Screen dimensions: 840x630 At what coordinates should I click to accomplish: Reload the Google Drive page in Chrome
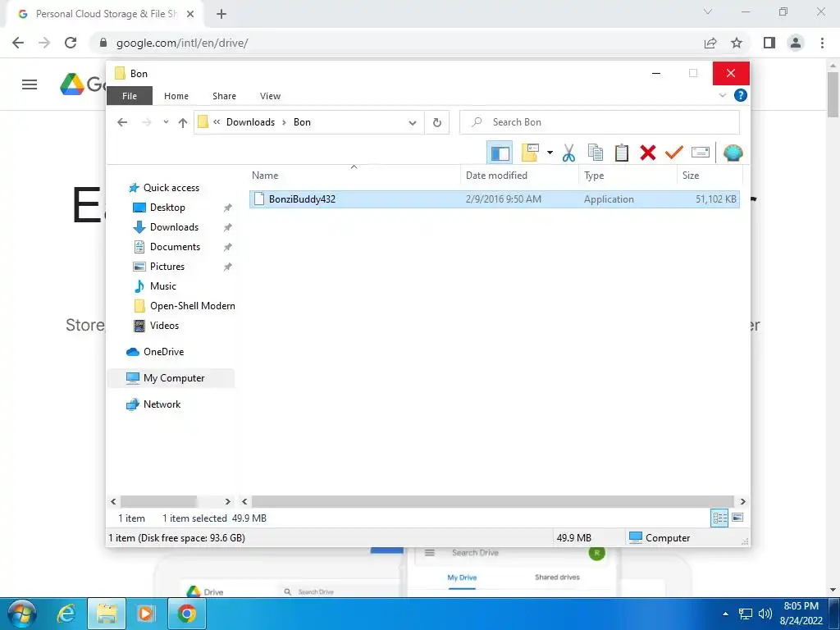pos(71,43)
